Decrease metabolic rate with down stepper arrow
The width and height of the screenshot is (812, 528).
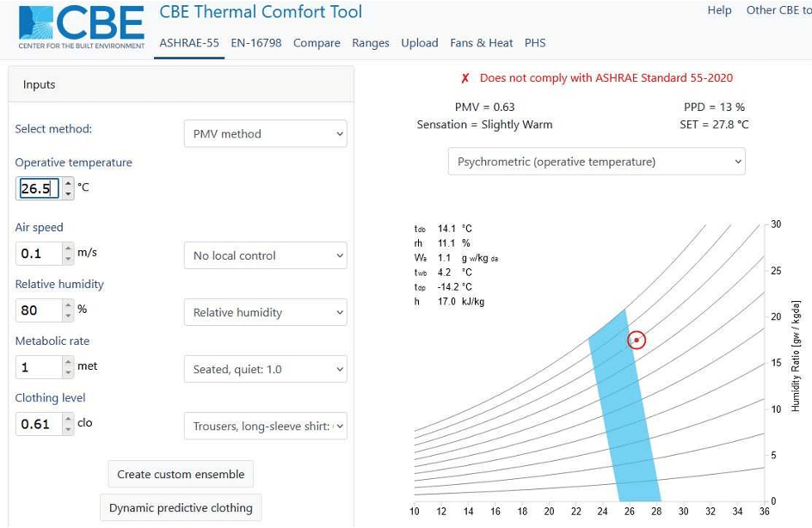click(69, 371)
